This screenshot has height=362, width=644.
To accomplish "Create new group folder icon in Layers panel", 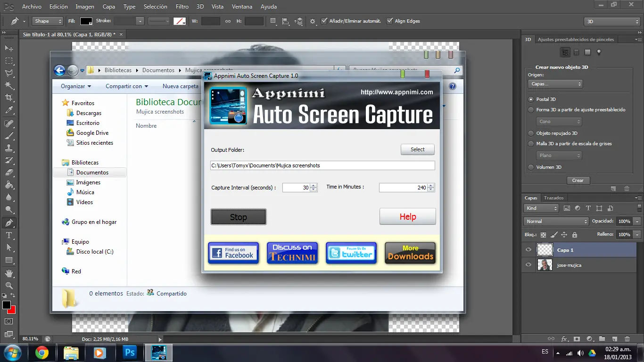I will 602,339.
